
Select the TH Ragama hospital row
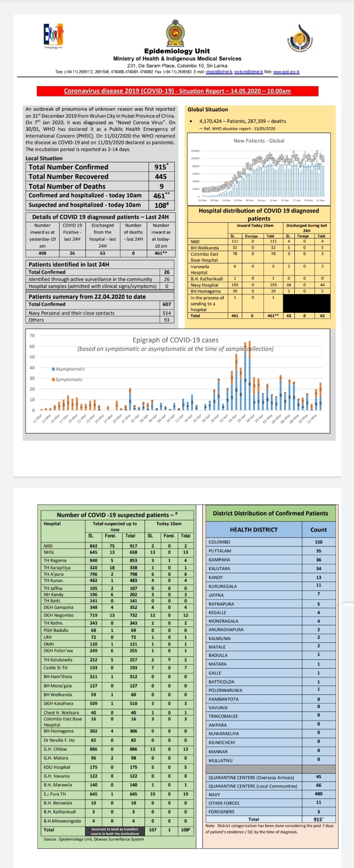[x=117, y=560]
